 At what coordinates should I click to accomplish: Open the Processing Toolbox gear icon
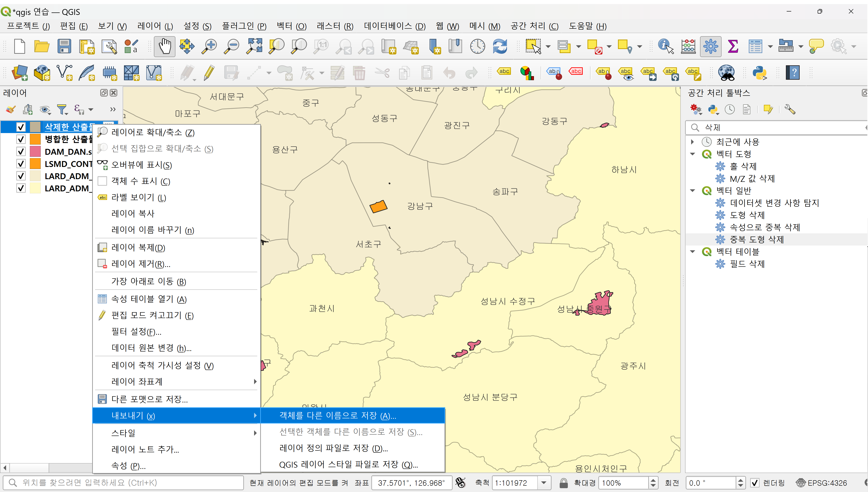[711, 46]
